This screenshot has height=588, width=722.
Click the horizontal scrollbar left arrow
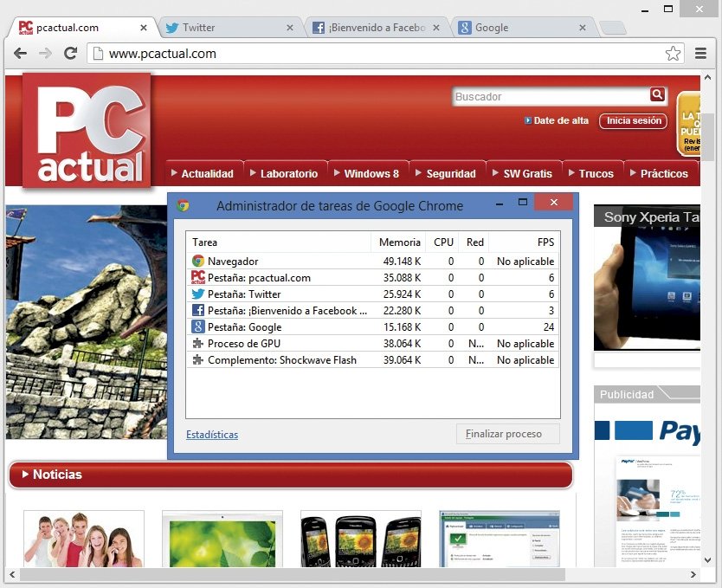click(x=12, y=574)
